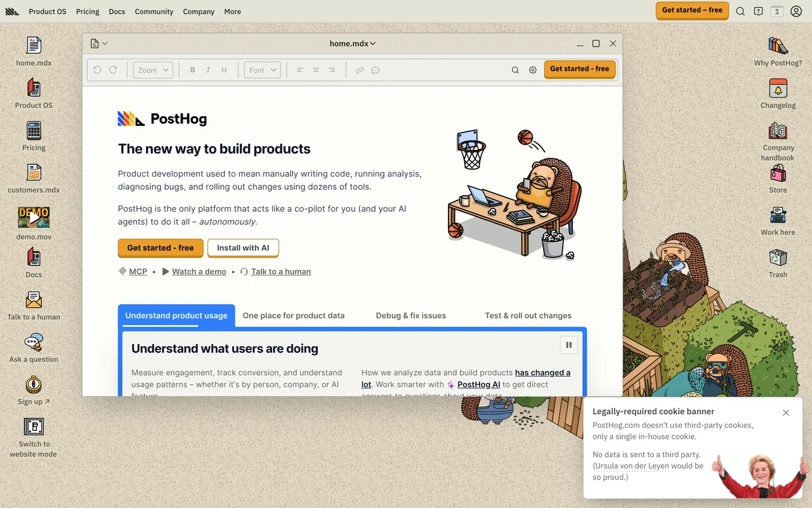This screenshot has height=508, width=812.
Task: Open the Community menu
Action: click(x=154, y=11)
